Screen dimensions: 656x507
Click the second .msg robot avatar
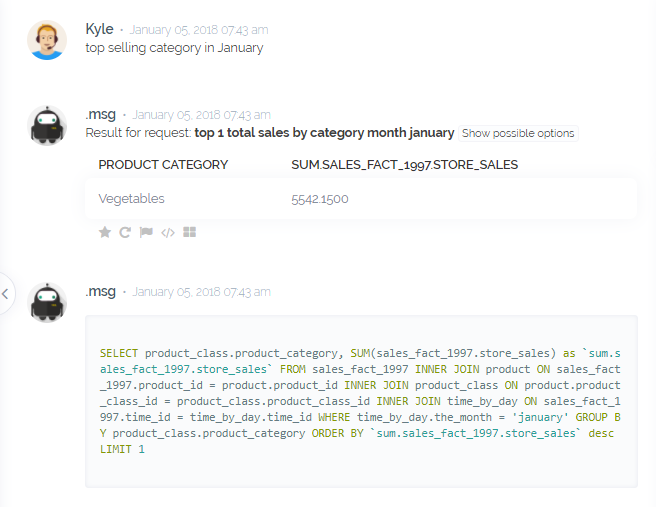tap(47, 302)
